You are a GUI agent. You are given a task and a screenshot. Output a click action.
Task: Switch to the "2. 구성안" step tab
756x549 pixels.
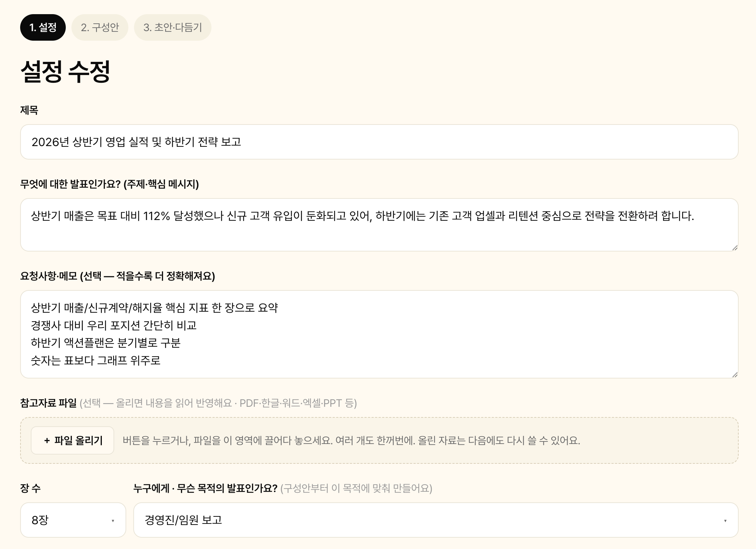[100, 27]
